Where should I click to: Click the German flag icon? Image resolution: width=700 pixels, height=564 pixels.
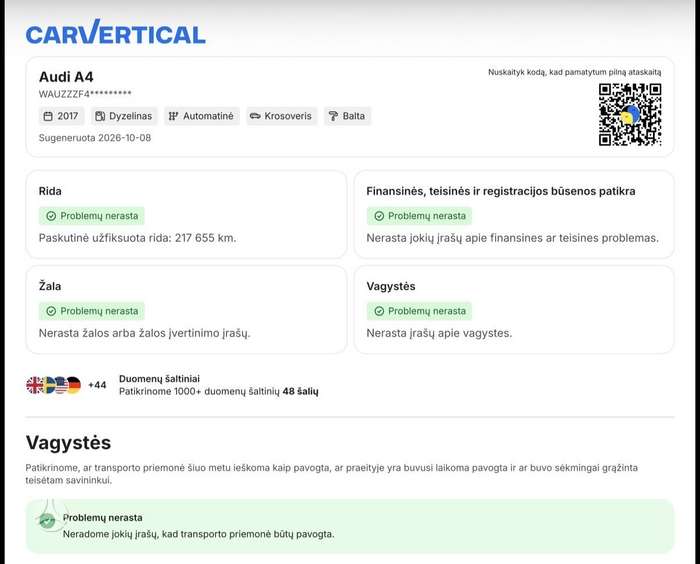[x=74, y=385]
